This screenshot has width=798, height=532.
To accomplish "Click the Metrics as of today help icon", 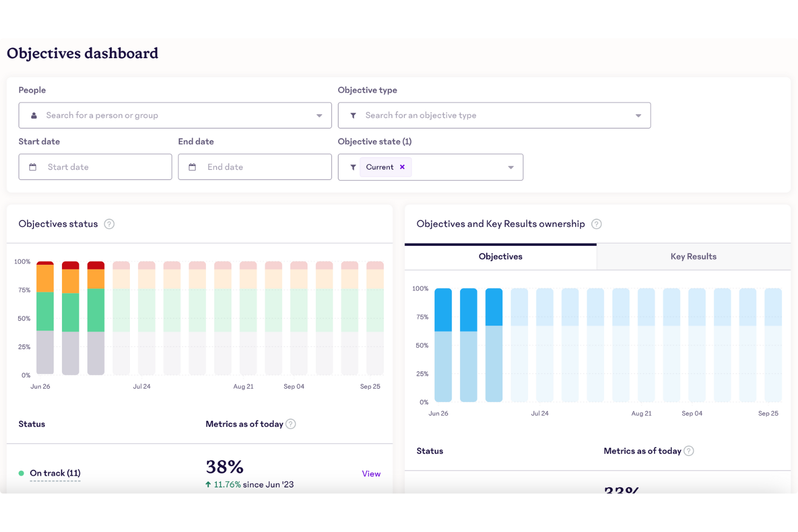I will click(x=291, y=424).
